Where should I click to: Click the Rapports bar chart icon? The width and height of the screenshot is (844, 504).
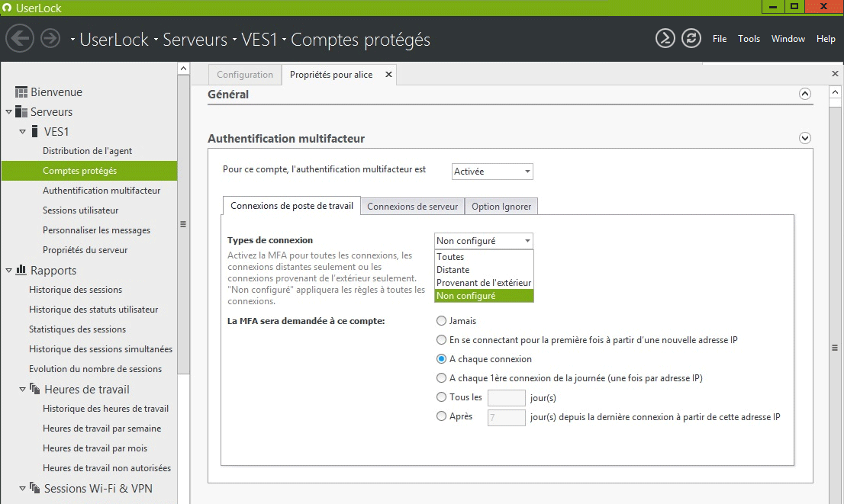21,269
